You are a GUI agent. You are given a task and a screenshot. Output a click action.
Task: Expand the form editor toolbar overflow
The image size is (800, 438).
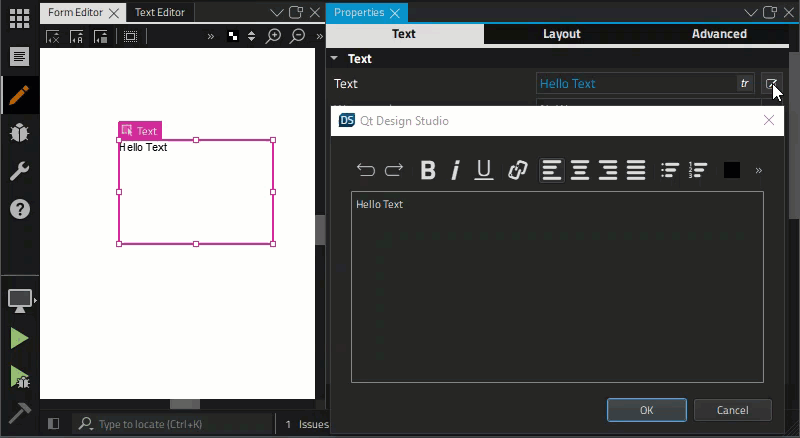(210, 36)
